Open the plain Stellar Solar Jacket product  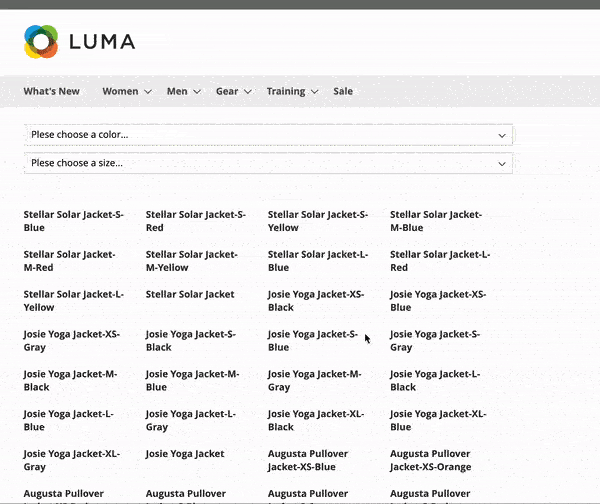[190, 294]
